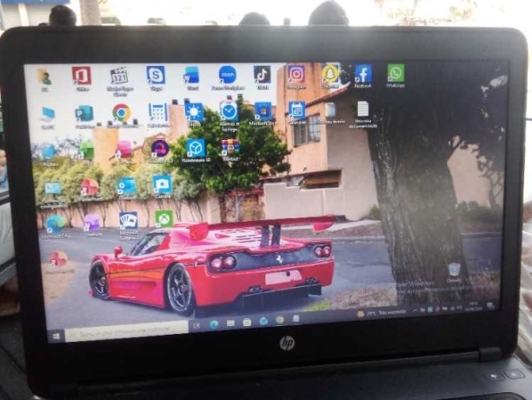This screenshot has height=400, width=532.
Task: Open the Recycle Bin icon
Action: pos(454,273)
